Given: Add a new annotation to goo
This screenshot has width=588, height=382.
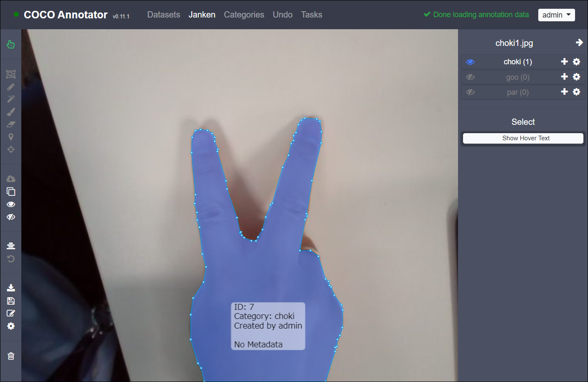Looking at the screenshot, I should (564, 76).
